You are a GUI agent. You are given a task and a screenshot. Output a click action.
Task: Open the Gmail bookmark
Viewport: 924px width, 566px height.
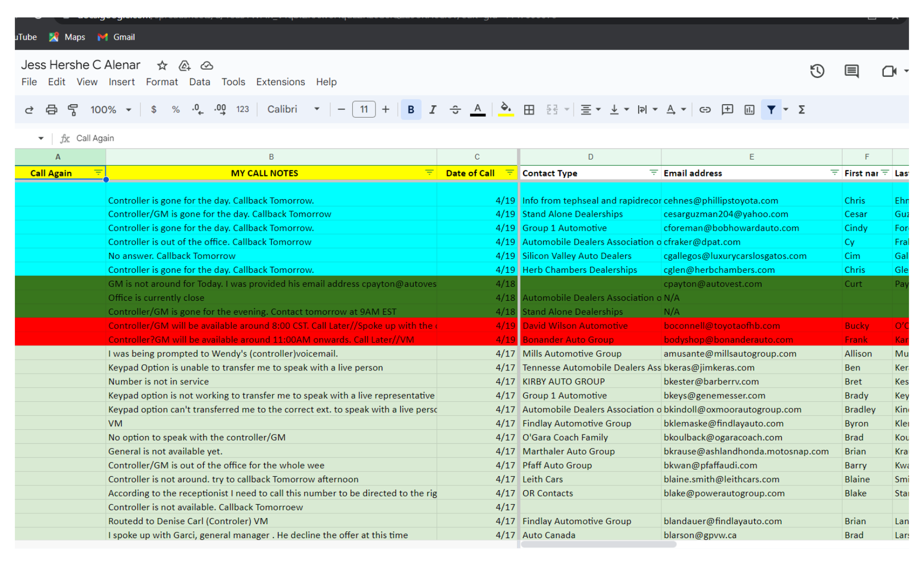pyautogui.click(x=117, y=37)
